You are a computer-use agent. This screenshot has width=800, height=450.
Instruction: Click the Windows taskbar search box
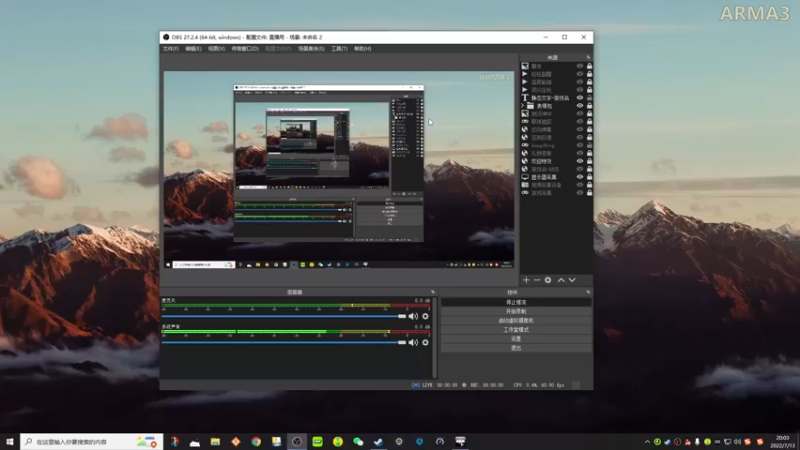91,441
